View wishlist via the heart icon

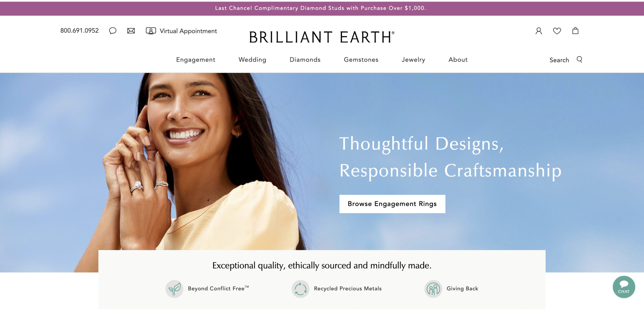pos(557,31)
